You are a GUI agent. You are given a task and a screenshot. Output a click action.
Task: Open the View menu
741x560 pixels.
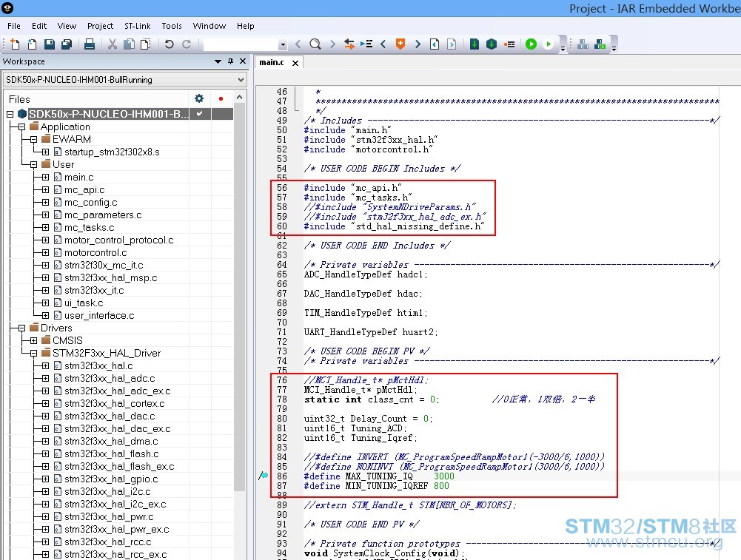[67, 26]
